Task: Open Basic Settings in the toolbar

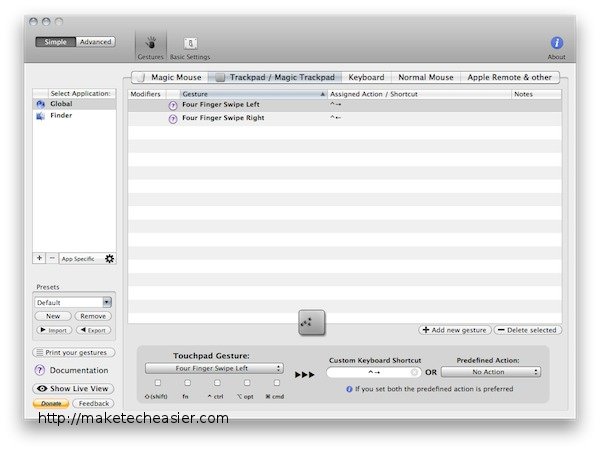Action: [x=190, y=47]
